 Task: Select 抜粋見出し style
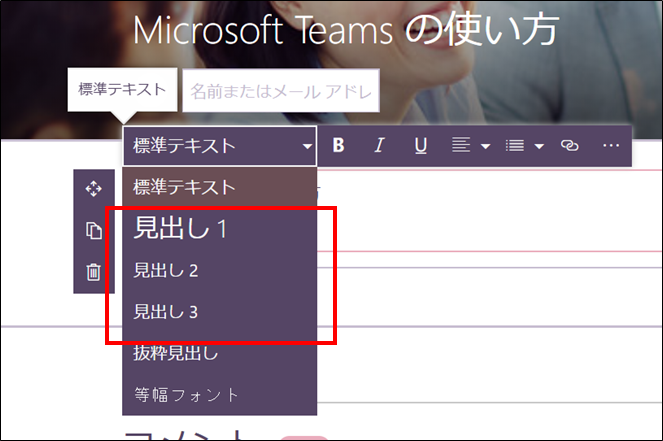(219, 353)
